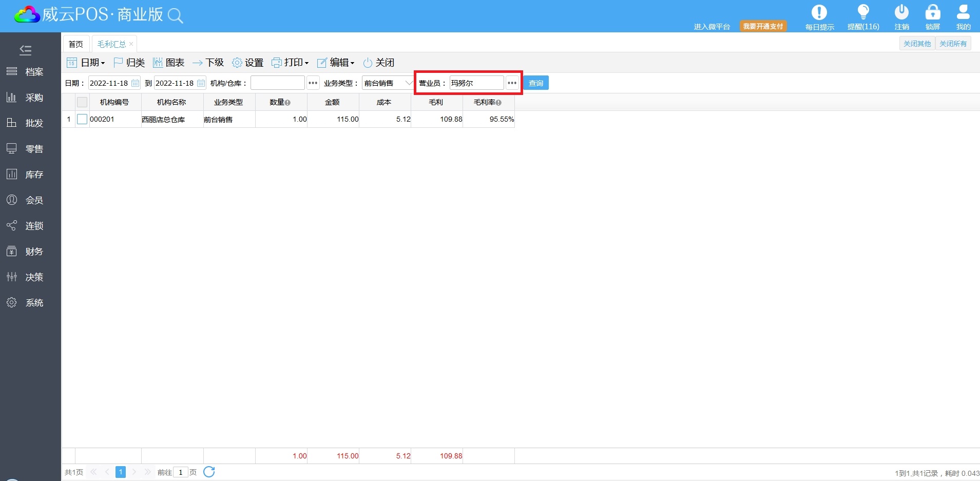Image resolution: width=980 pixels, height=481 pixels.
Task: Expand the 日期 dropdown in toolbar
Action: (86, 63)
